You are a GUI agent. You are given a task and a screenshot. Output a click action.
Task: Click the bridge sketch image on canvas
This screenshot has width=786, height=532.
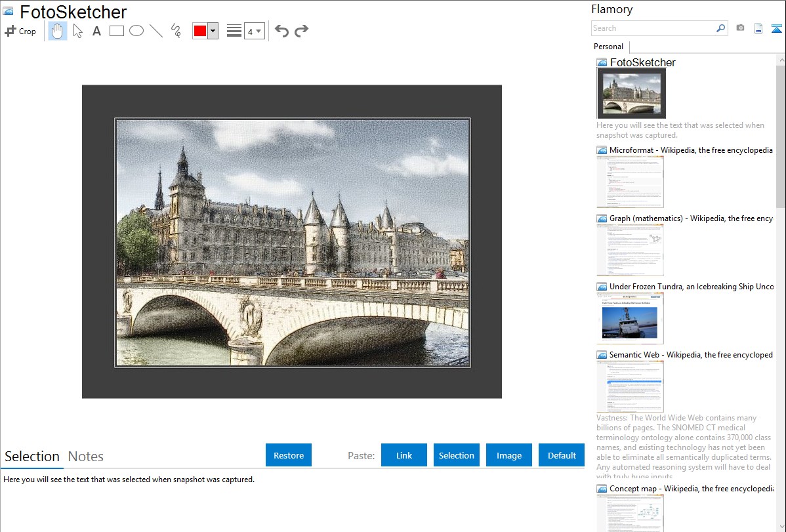[x=292, y=243]
